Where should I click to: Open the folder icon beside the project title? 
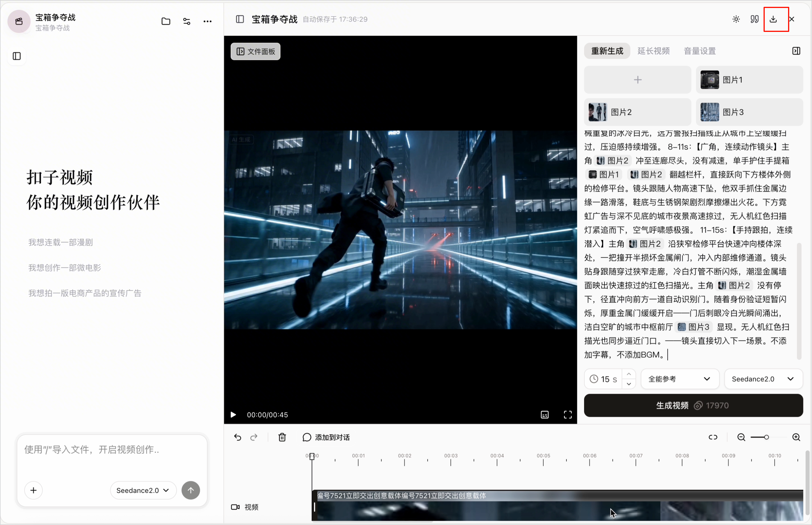166,21
